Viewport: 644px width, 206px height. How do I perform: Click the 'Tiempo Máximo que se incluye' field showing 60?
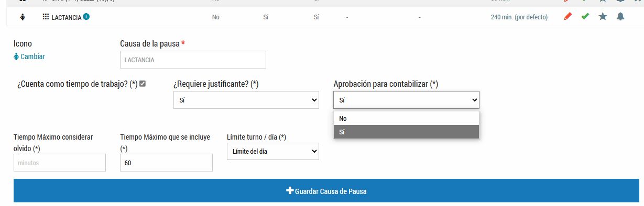(x=166, y=163)
